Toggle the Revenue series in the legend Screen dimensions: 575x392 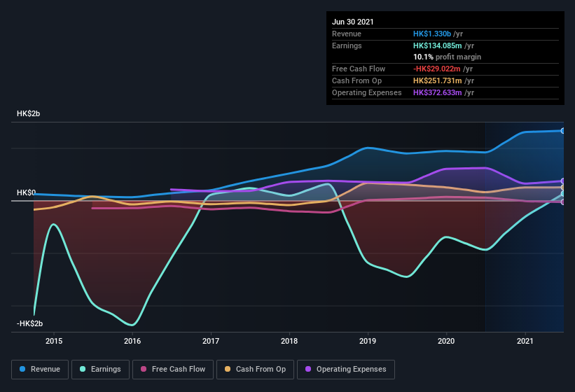(x=40, y=369)
